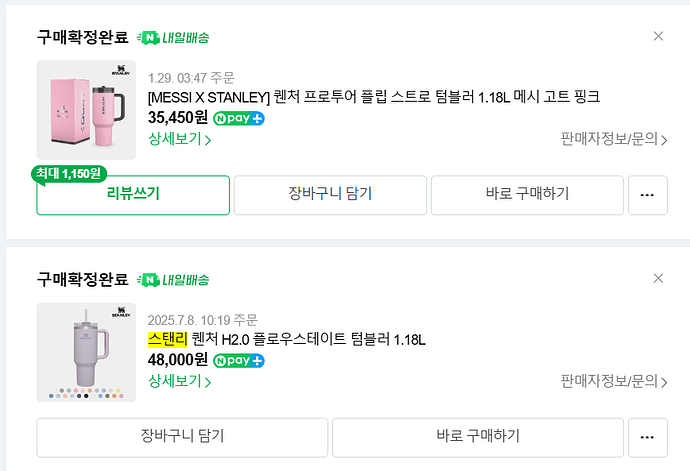Open more options for the 스탠리 퀜처 H2.0 order

[x=647, y=436]
